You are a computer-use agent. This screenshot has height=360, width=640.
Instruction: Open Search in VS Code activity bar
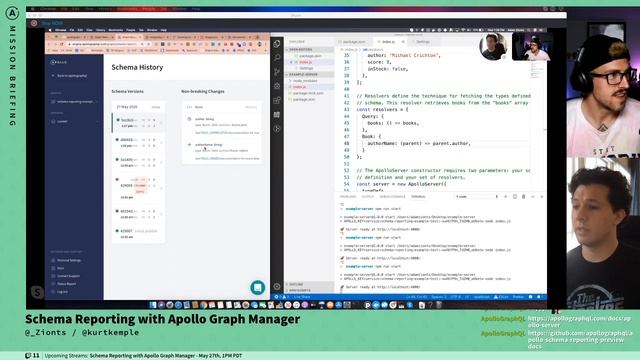pyautogui.click(x=277, y=58)
